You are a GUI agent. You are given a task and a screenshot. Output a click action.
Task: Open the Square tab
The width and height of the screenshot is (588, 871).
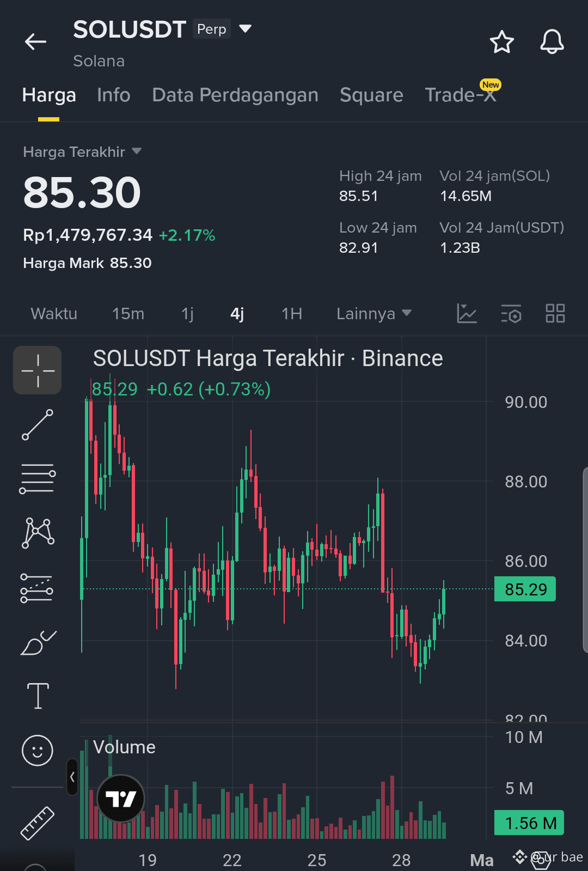pyautogui.click(x=371, y=95)
